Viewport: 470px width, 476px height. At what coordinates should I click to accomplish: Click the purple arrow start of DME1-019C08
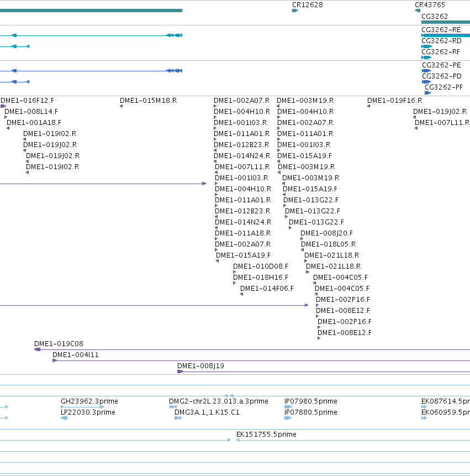(38, 350)
